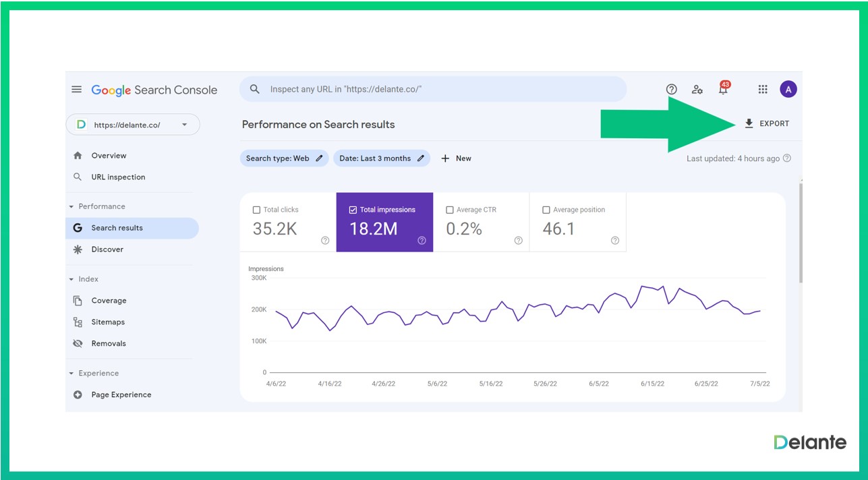
Task: Click the Export button
Action: (767, 123)
